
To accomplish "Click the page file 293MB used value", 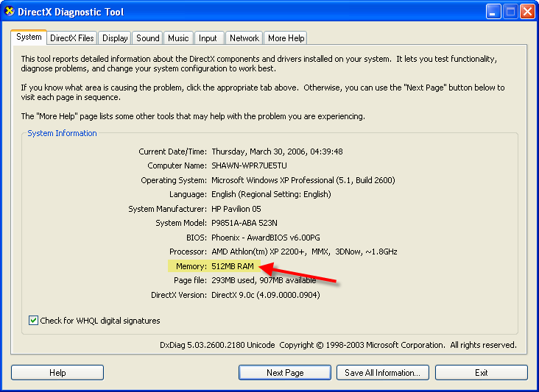I will tap(264, 280).
